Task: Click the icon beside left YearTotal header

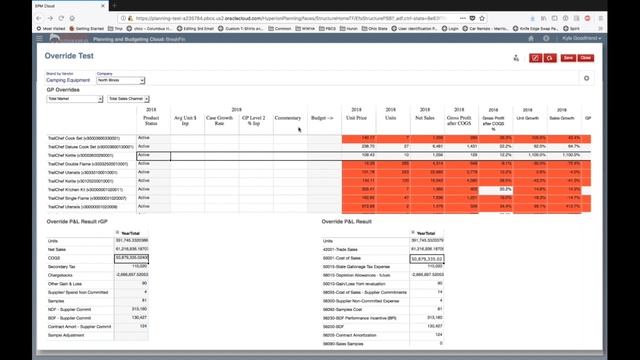Action: [x=118, y=232]
